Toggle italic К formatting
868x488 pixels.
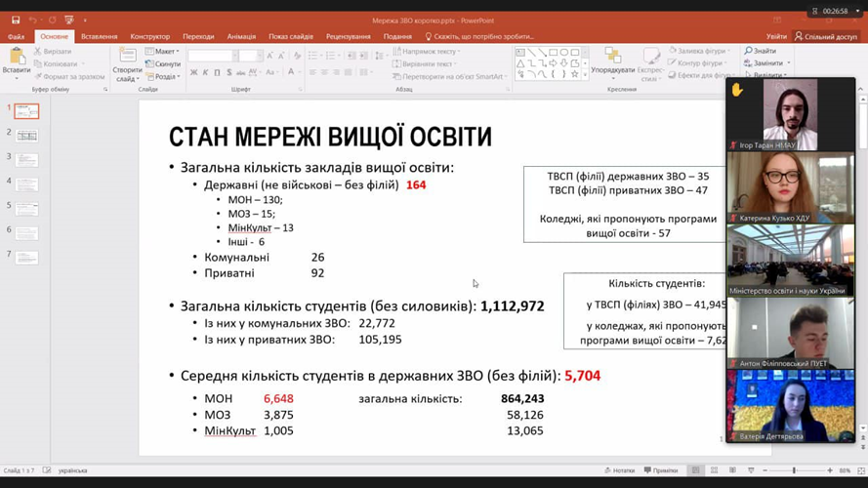(205, 72)
